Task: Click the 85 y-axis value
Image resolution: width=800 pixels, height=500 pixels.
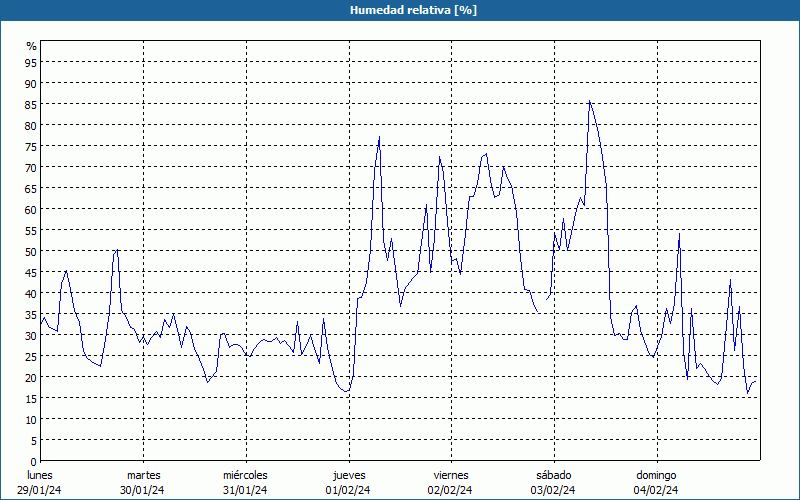Action: pyautogui.click(x=31, y=104)
